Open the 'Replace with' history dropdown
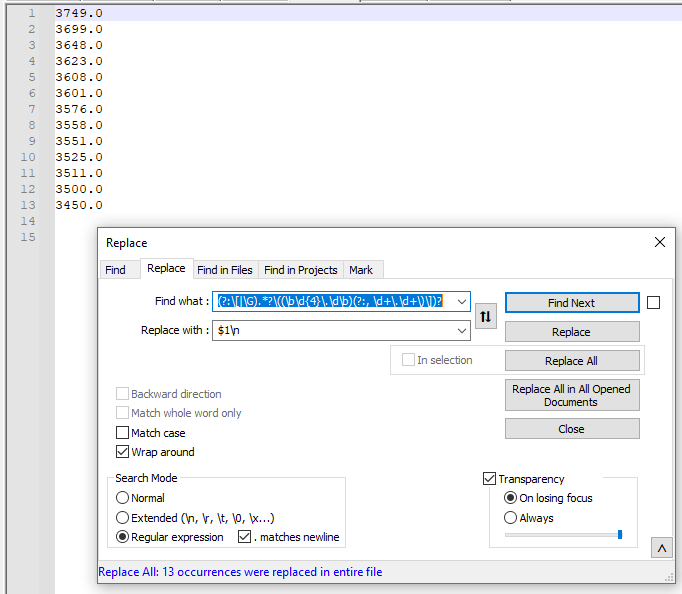 pyautogui.click(x=461, y=330)
